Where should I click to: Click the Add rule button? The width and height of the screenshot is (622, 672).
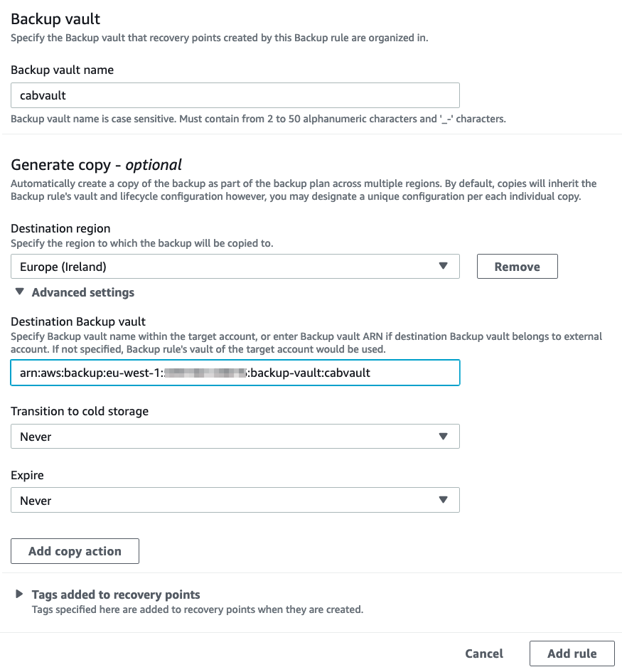click(x=572, y=653)
